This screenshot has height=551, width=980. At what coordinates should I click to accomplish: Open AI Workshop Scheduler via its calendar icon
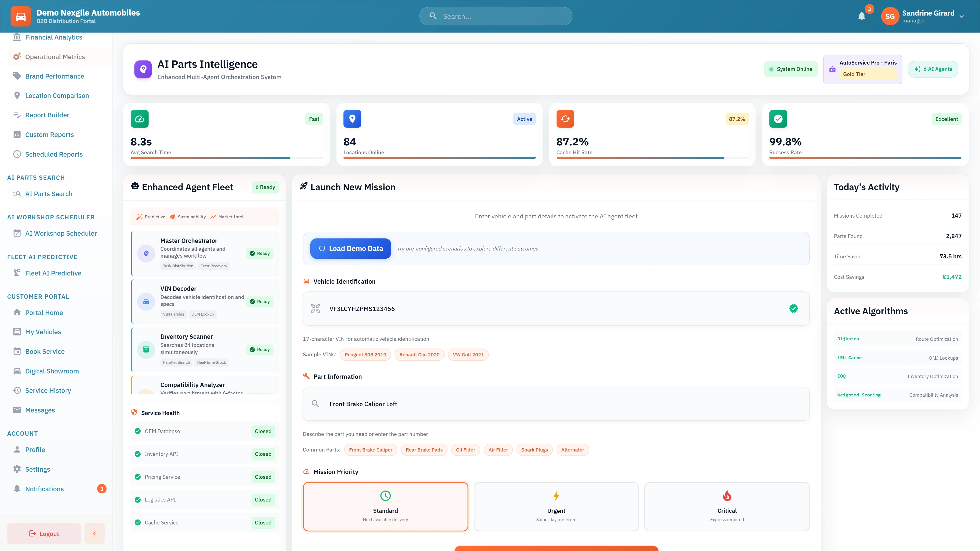point(17,233)
